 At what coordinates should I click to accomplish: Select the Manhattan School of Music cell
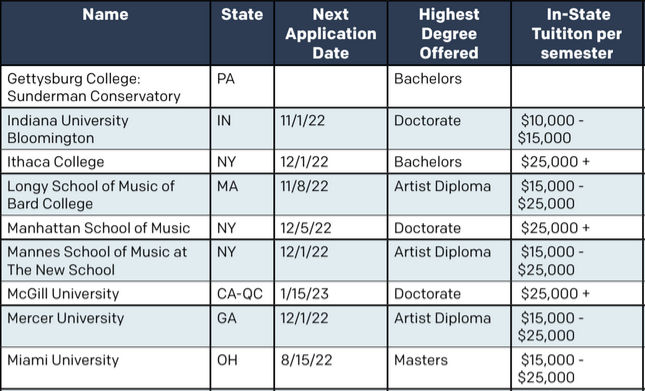click(105, 227)
